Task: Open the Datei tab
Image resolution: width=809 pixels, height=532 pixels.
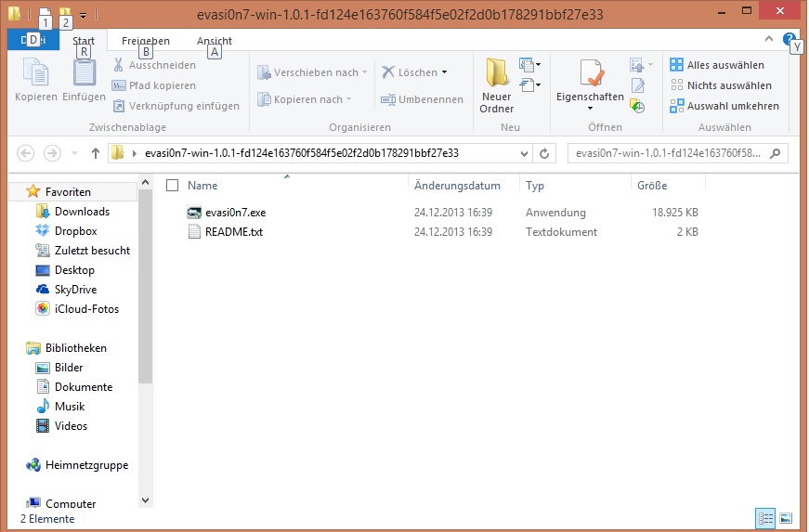Action: [x=33, y=40]
